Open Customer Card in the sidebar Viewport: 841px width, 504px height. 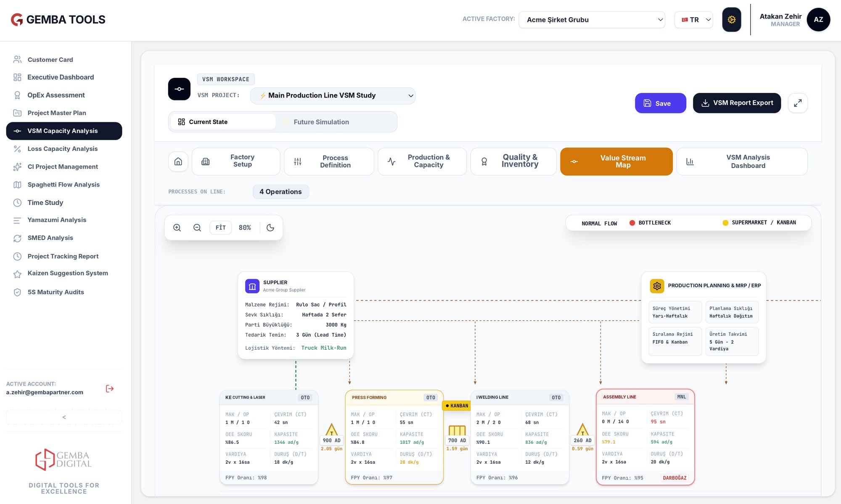tap(64, 60)
